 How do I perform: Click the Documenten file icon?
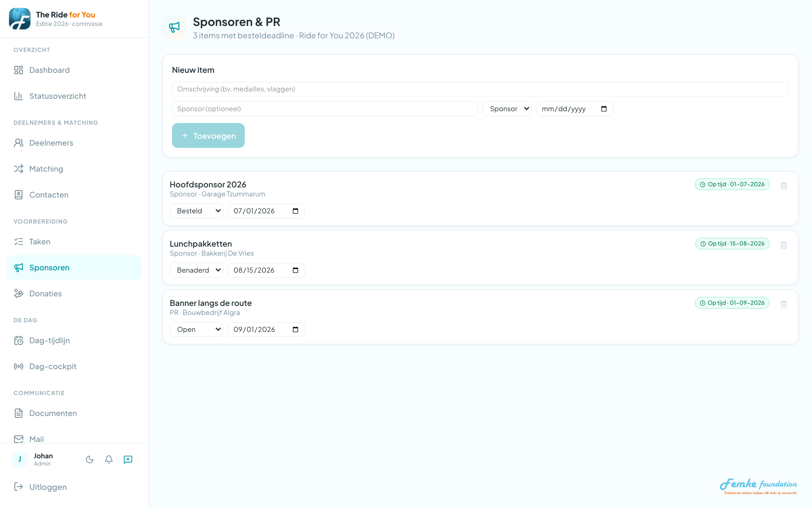click(18, 413)
